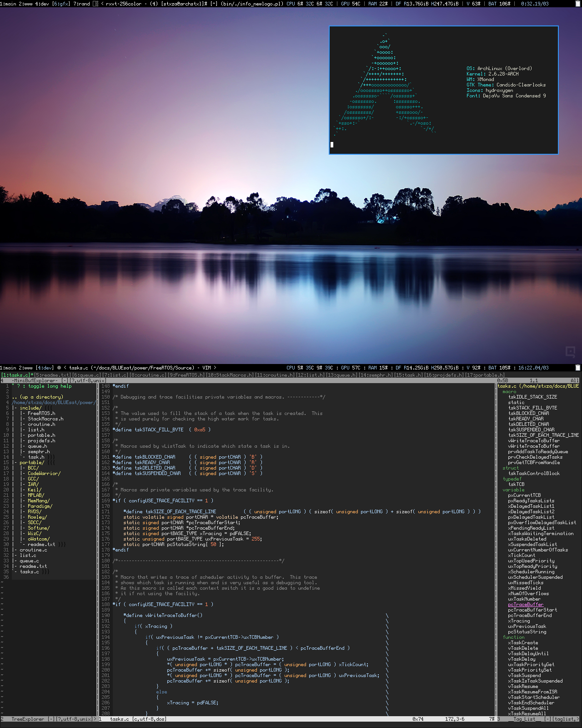Screen dimensions: 582x728
Task: Jump to highlighted tag pcTraceBuffer in taglist
Action: coord(526,605)
